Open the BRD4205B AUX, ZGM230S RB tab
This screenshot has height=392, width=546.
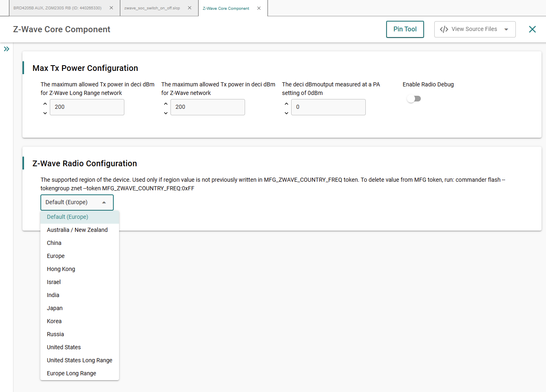tap(59, 7)
